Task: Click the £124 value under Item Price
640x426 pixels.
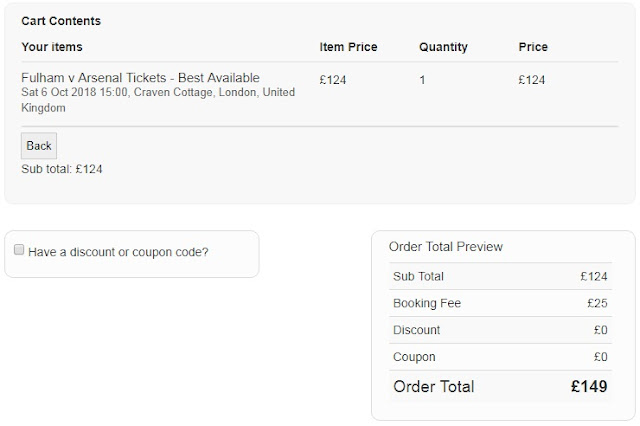Action: (x=333, y=79)
